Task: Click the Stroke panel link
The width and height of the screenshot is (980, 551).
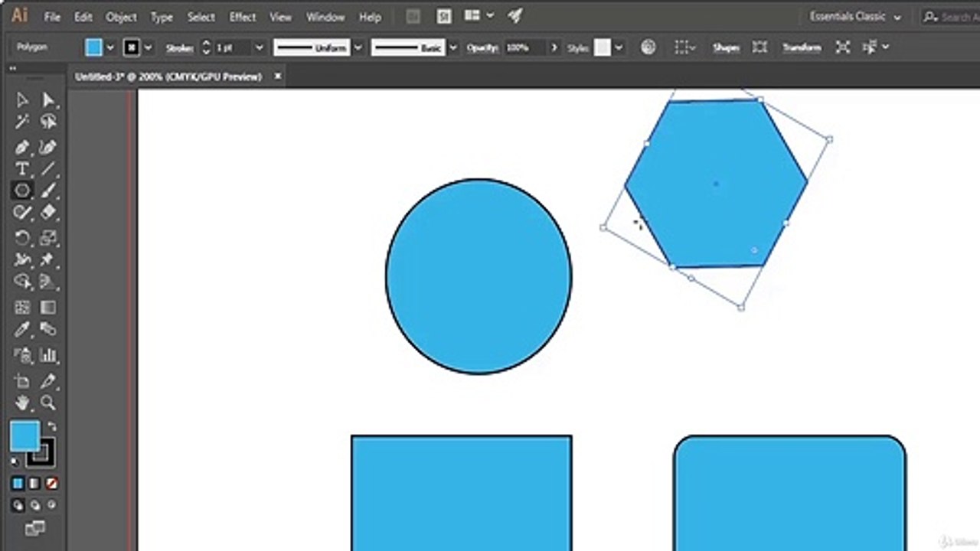Action: pyautogui.click(x=179, y=47)
